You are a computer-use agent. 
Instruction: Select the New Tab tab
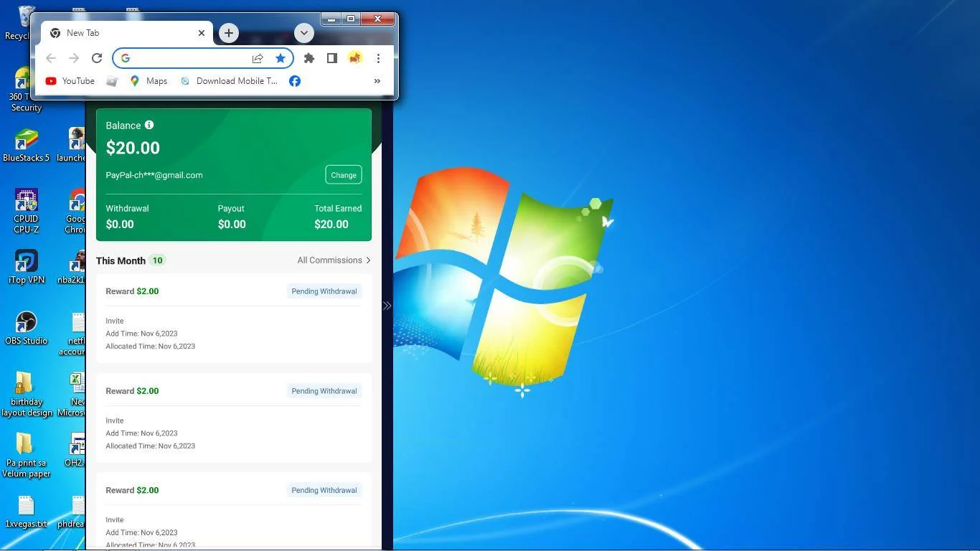click(x=127, y=33)
